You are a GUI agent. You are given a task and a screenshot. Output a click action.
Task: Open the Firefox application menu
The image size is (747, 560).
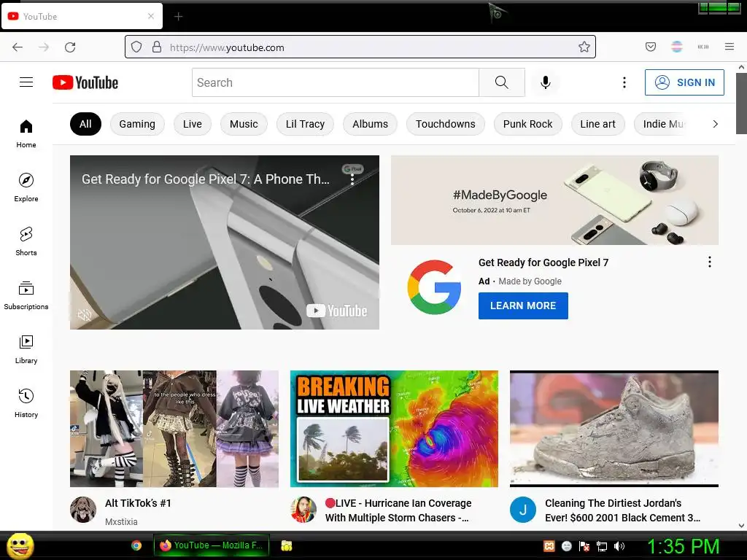click(x=729, y=47)
